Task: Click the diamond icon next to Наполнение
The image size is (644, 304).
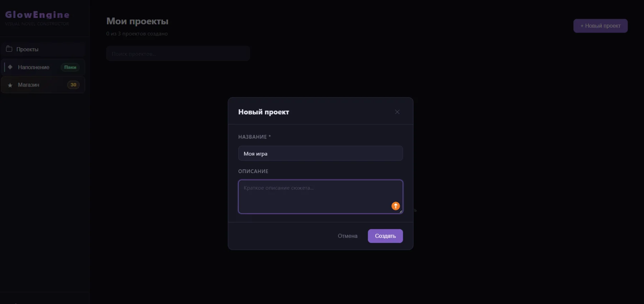Action: click(x=10, y=67)
